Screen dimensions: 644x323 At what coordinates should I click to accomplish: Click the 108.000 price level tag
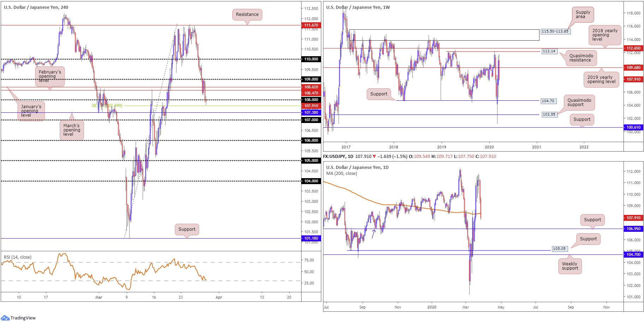pyautogui.click(x=311, y=100)
